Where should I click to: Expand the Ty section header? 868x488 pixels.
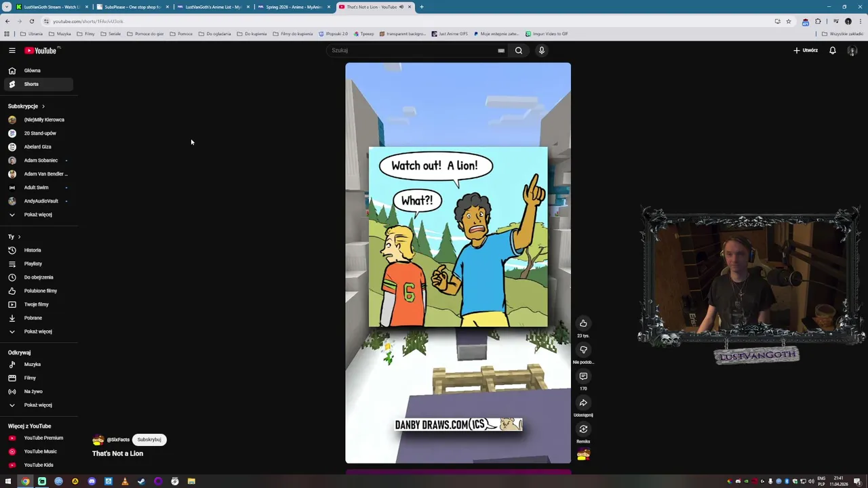coord(14,237)
